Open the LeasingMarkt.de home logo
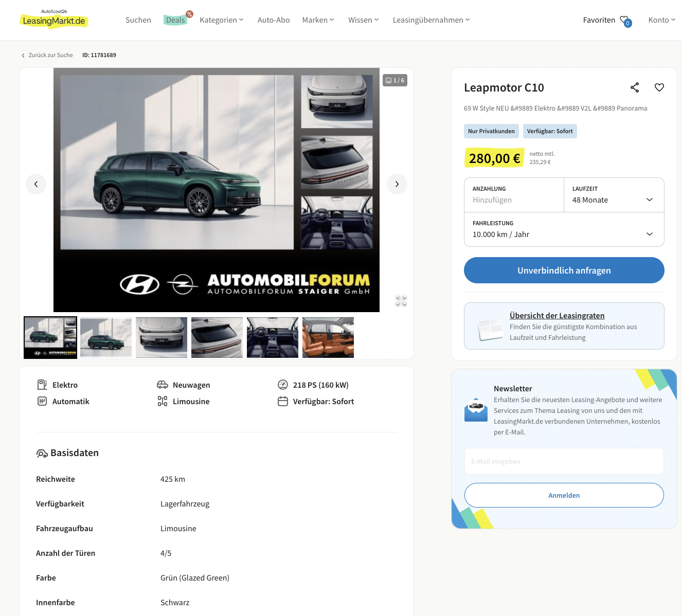 point(54,19)
